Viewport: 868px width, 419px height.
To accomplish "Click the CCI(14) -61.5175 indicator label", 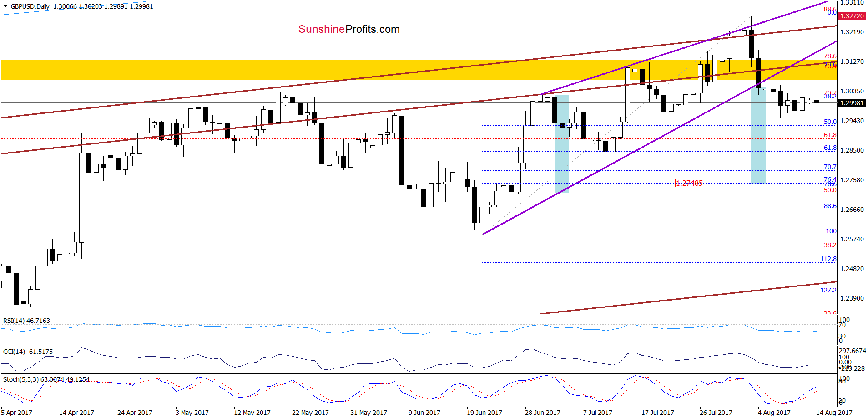I will click(28, 352).
